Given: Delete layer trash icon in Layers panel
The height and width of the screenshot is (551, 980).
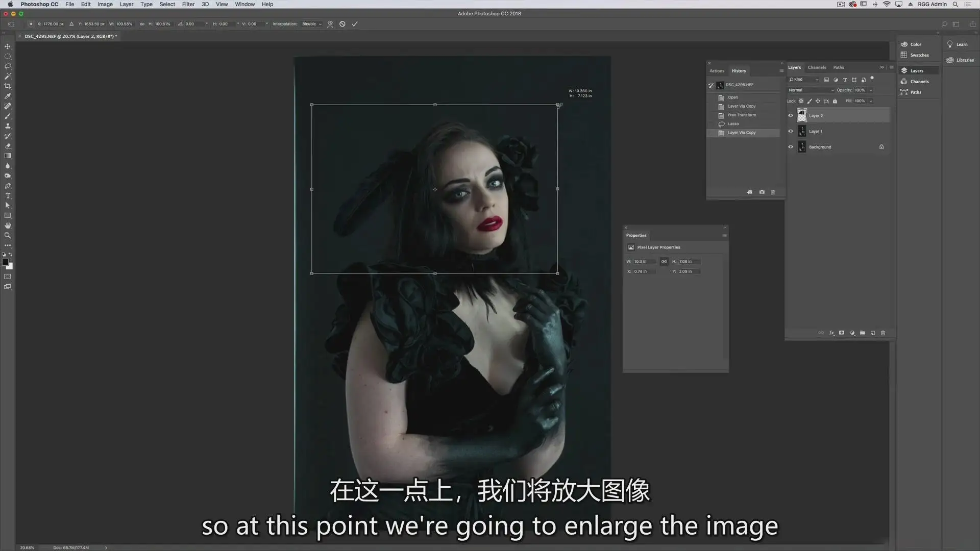Looking at the screenshot, I should tap(883, 333).
